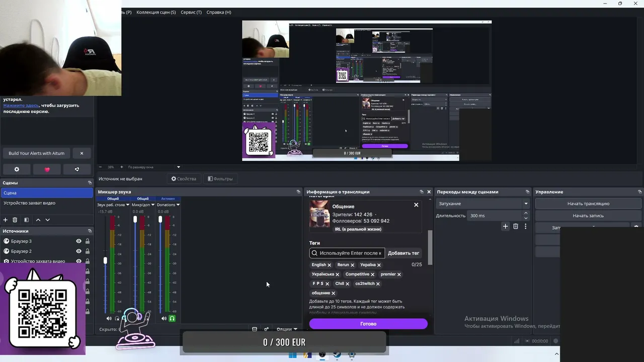Select the Браузер 3 source row

coord(47,241)
